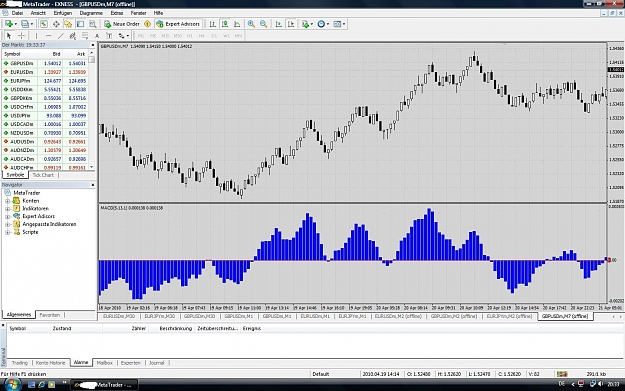
Task: Click the Windows Start button
Action: (x=12, y=384)
